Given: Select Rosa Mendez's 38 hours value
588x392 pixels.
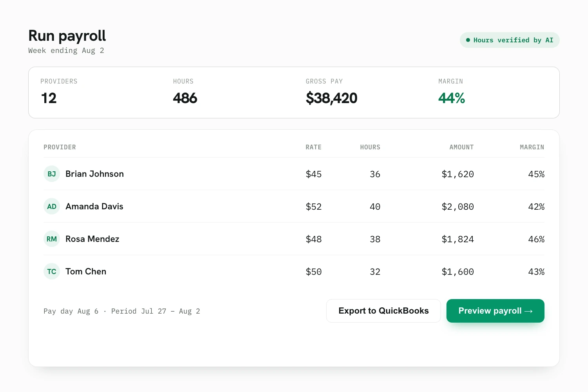Looking at the screenshot, I should point(375,239).
